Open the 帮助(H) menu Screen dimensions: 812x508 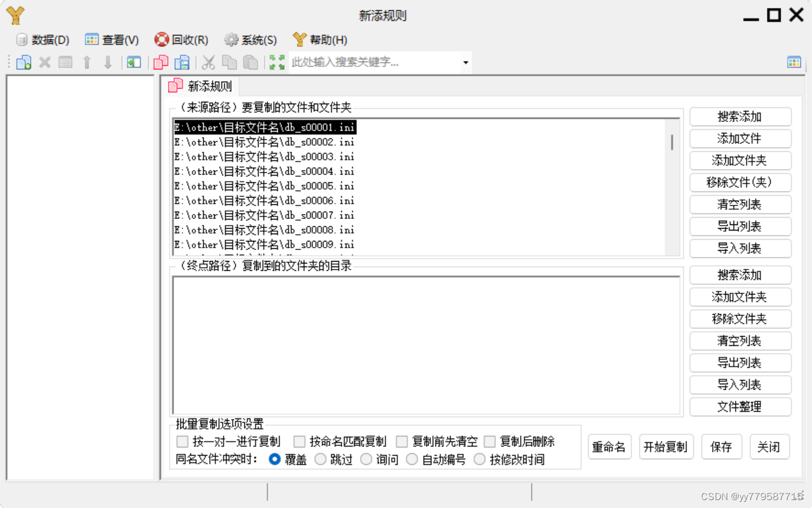pos(320,40)
